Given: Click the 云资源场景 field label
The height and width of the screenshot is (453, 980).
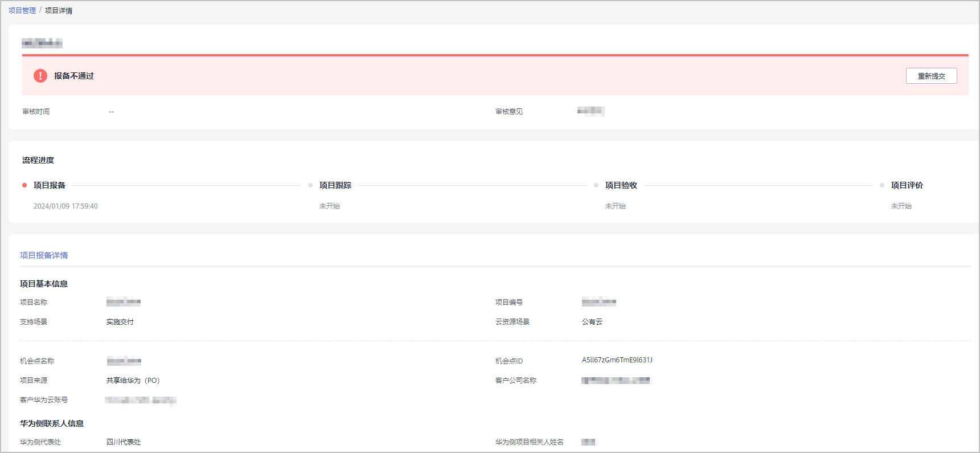Looking at the screenshot, I should click(512, 322).
